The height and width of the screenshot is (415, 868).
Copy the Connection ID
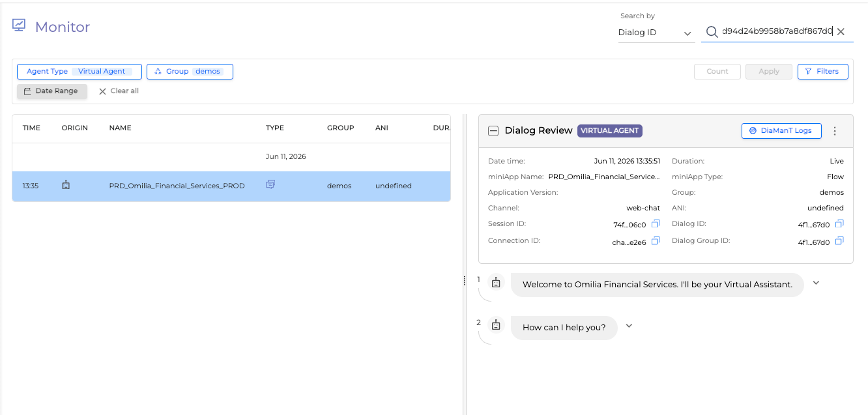pyautogui.click(x=656, y=241)
